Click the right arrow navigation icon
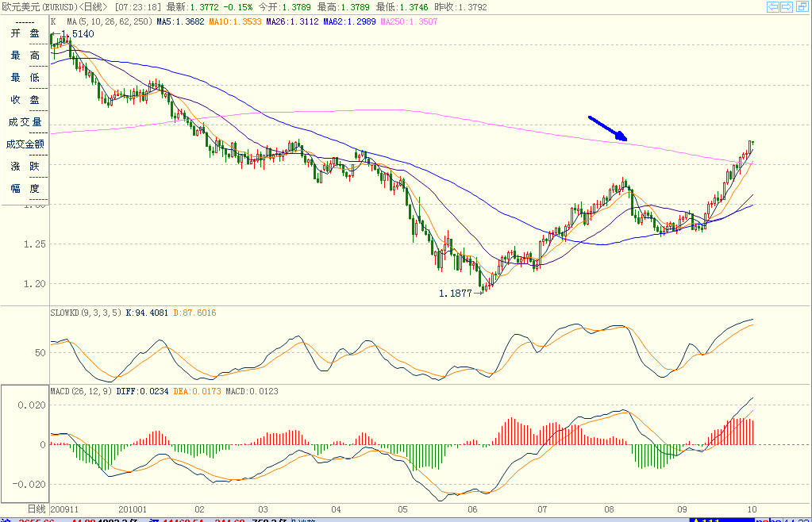The width and height of the screenshot is (812, 522). coord(787,6)
